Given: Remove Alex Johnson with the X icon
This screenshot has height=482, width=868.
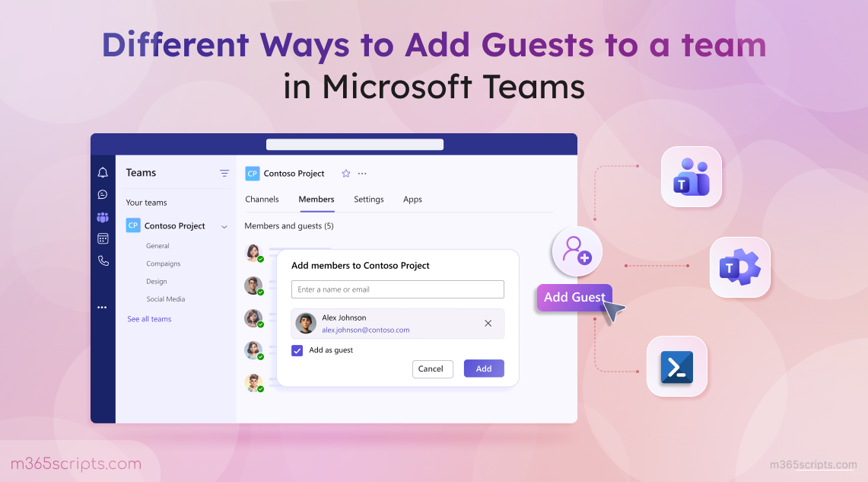Looking at the screenshot, I should point(488,323).
